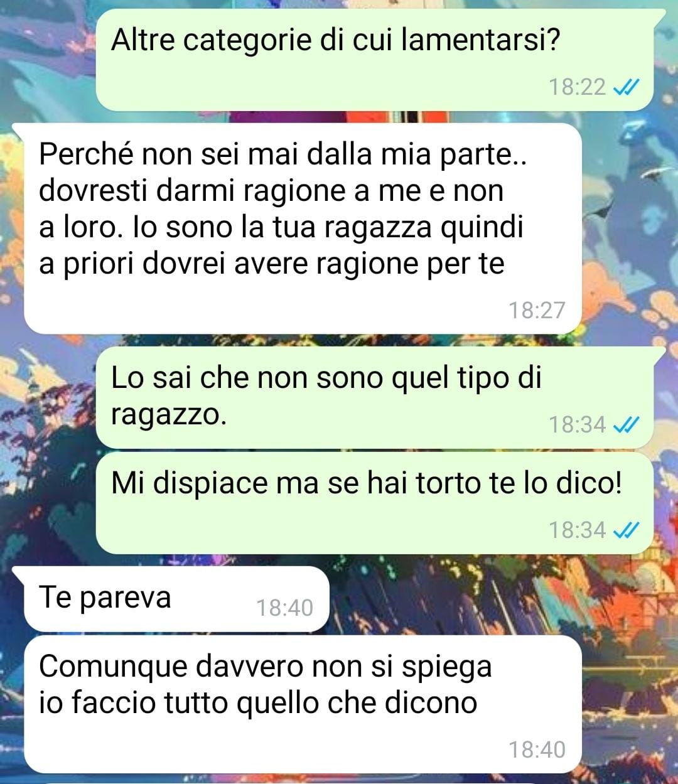Select the 'Altre categorie di cui lamentarsi?' message bubble
The image size is (678, 784).
375,60
